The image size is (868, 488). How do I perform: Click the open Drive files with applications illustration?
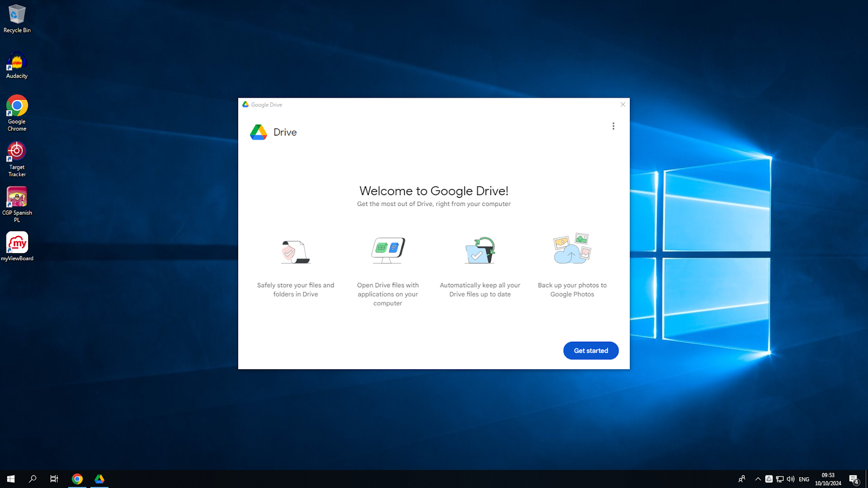(x=388, y=250)
